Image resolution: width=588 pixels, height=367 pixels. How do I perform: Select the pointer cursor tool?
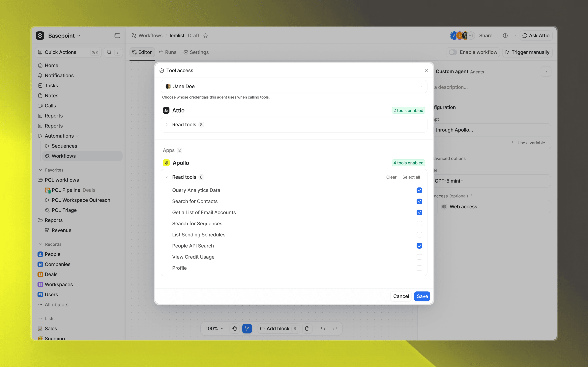(247, 328)
